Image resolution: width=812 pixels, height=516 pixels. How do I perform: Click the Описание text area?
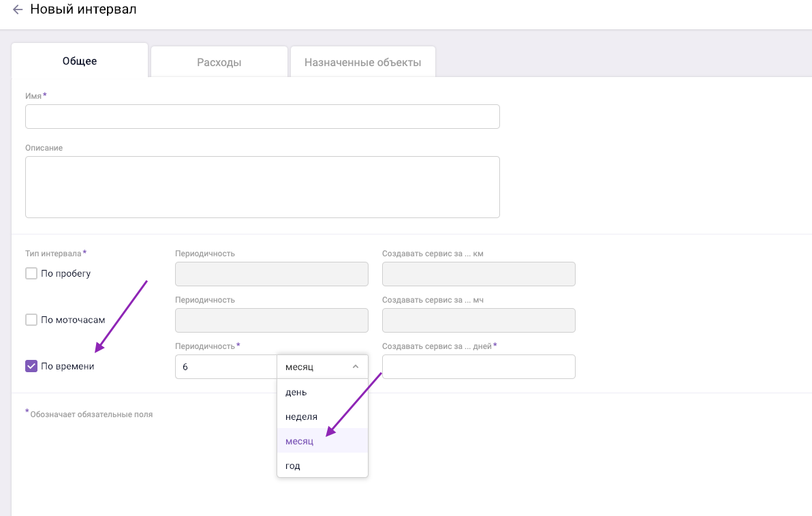click(x=262, y=187)
